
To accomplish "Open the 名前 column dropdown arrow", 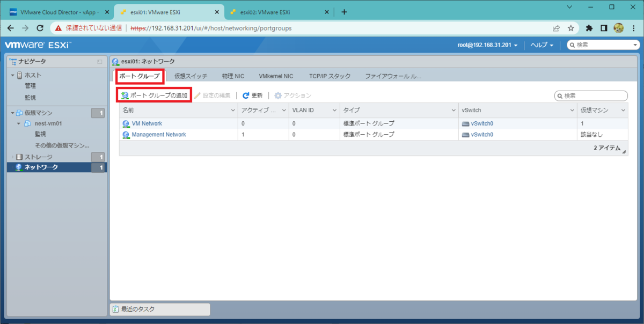I will [233, 110].
